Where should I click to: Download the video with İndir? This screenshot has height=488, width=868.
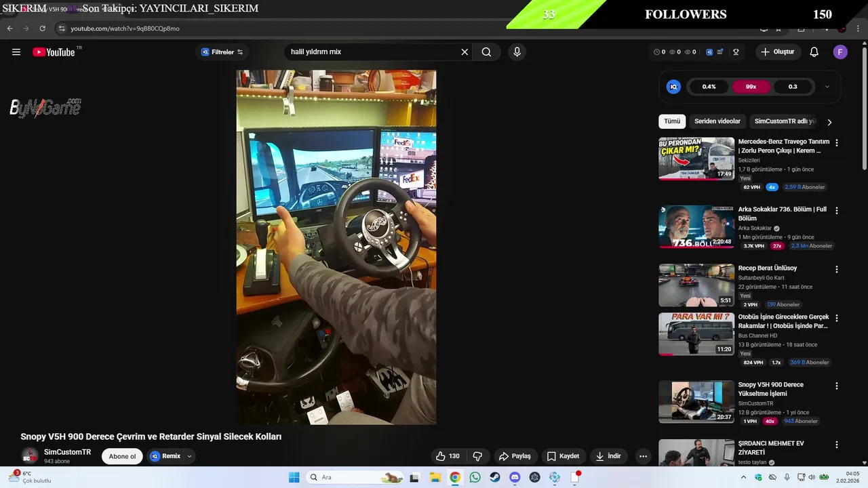[608, 456]
